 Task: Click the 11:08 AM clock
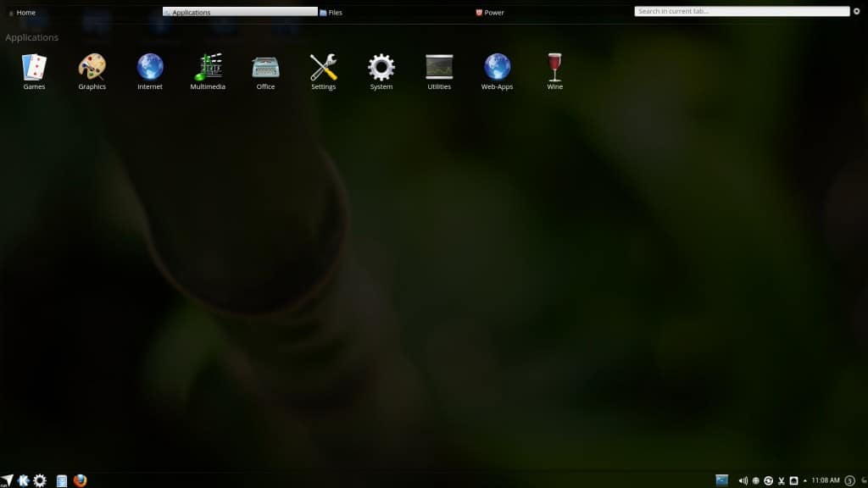825,480
